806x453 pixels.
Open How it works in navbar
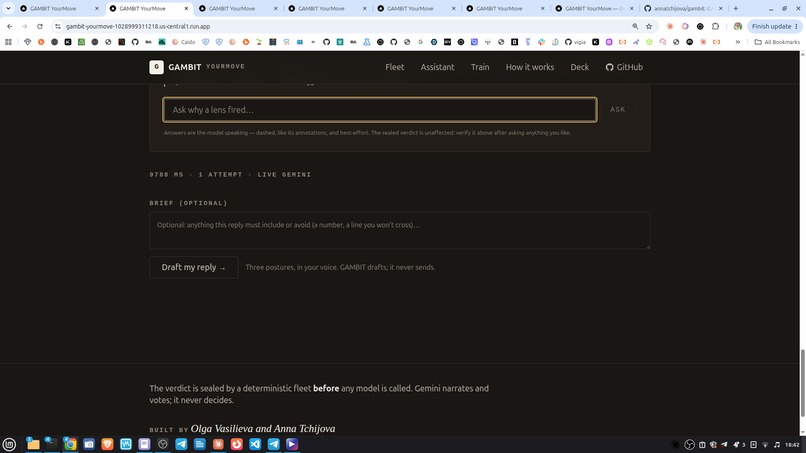529,67
